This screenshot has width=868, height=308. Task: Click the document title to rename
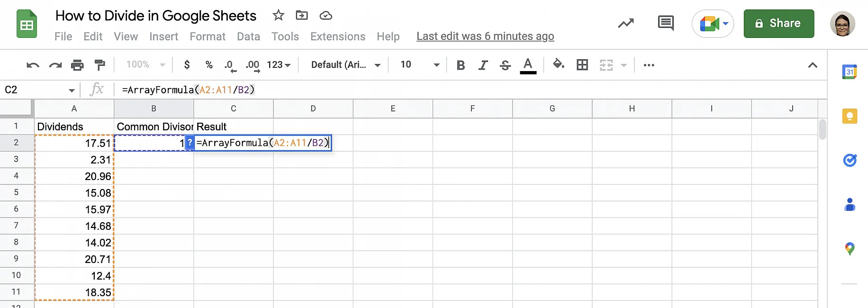pos(156,16)
